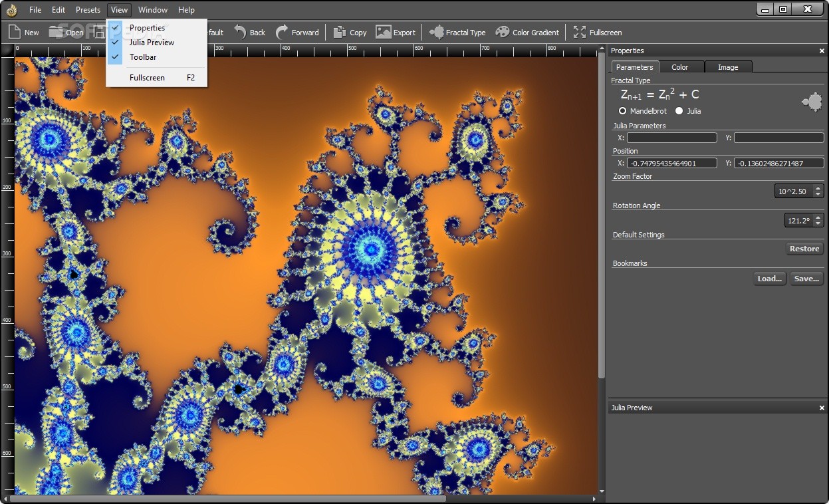Image resolution: width=829 pixels, height=504 pixels.
Task: Close the Julia Preview panel
Action: point(822,408)
